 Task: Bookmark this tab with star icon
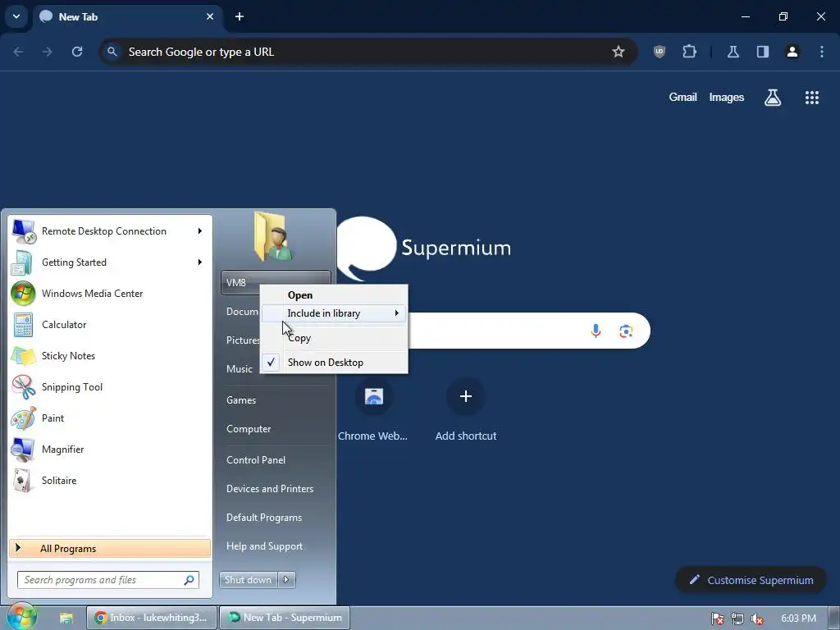(x=619, y=52)
